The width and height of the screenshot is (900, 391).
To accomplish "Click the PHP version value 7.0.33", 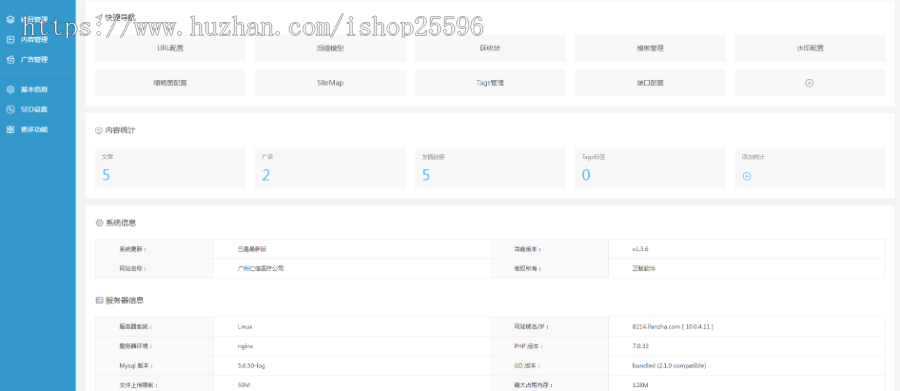I will pyautogui.click(x=640, y=346).
